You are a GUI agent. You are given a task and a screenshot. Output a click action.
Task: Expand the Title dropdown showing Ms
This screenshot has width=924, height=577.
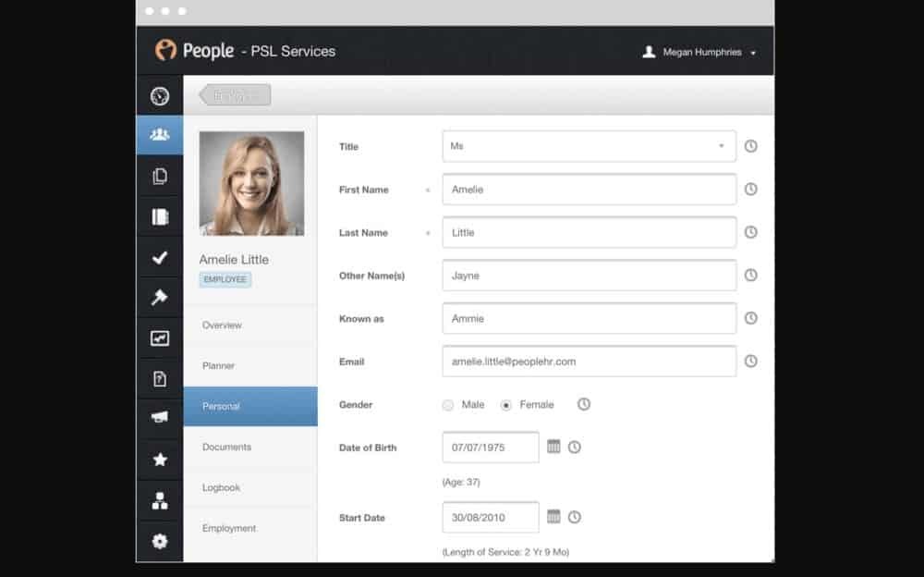(x=589, y=146)
